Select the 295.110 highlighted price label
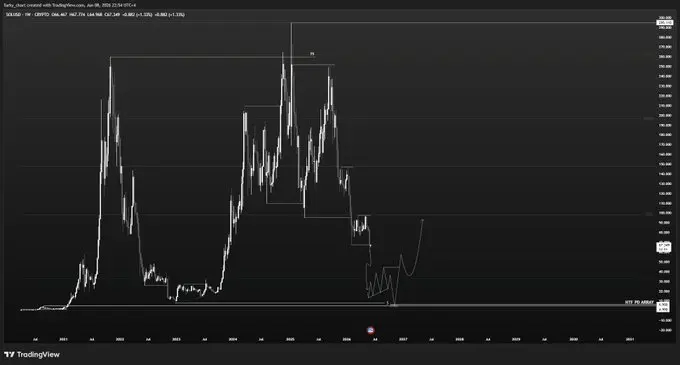 click(x=665, y=22)
